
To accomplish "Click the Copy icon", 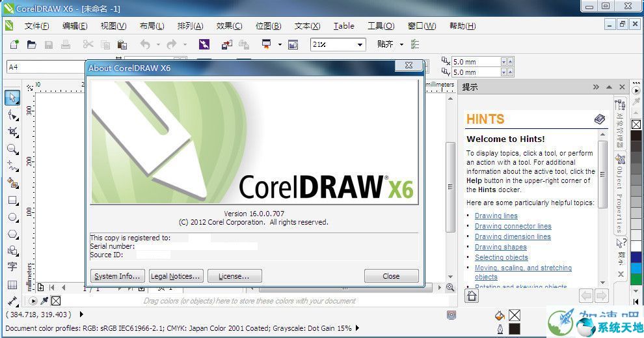I will (105, 44).
